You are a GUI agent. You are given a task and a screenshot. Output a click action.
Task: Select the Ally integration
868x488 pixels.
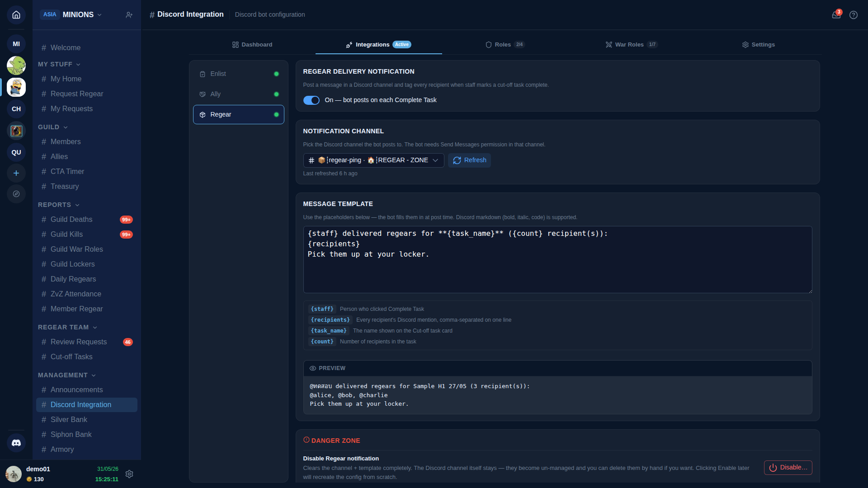pyautogui.click(x=239, y=94)
